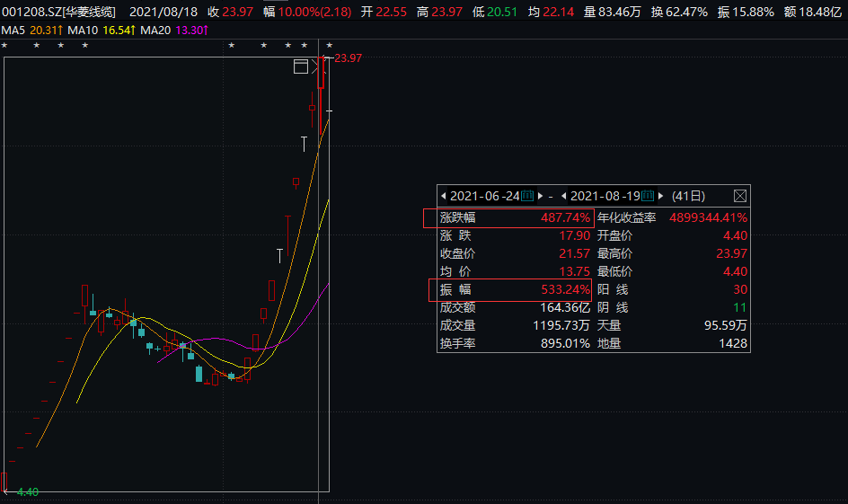Open the end date calendar picker
The image size is (848, 504).
[648, 196]
